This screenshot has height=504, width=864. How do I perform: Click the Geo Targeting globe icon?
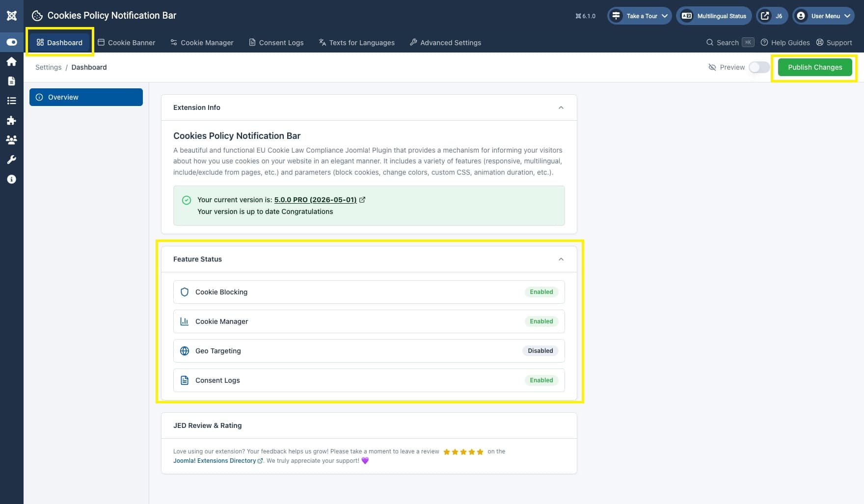[185, 351]
